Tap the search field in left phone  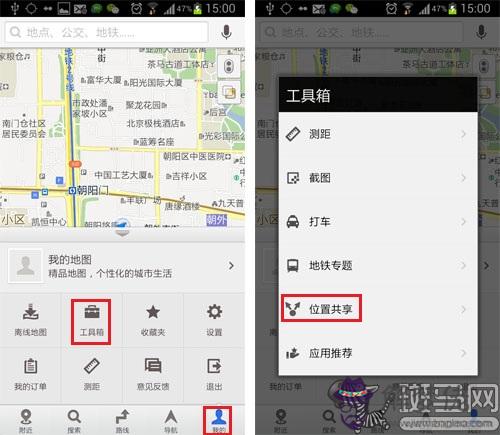[107, 32]
